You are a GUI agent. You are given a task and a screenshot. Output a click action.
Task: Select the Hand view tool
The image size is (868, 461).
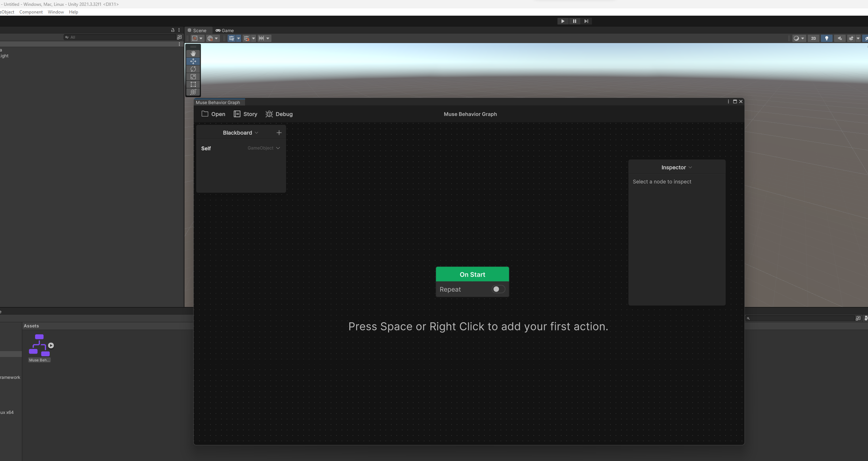pyautogui.click(x=193, y=54)
